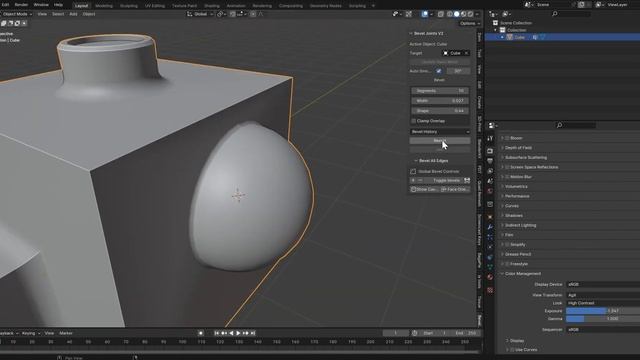Viewport: 640px width, 360px height.
Task: Expand the Depth of Field panel
Action: (x=518, y=148)
